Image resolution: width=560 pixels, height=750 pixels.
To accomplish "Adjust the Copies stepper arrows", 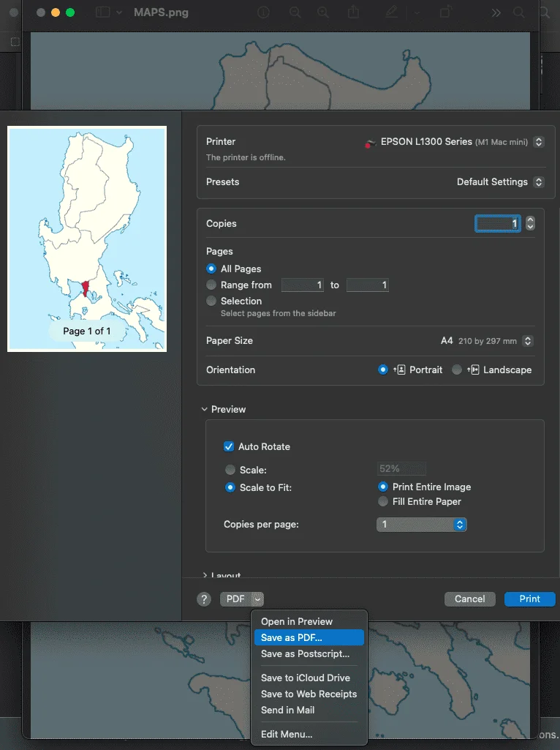I will click(x=530, y=223).
